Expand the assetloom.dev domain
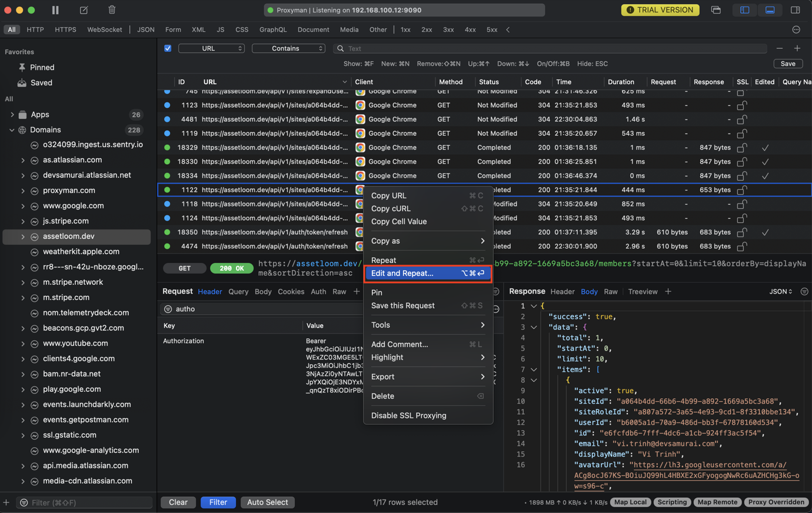 click(x=23, y=236)
